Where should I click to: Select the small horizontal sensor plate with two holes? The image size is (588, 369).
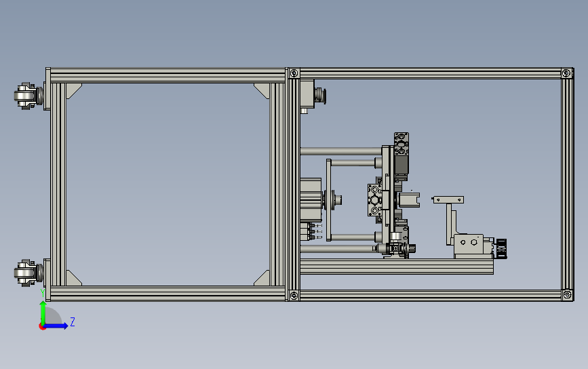click(x=448, y=200)
